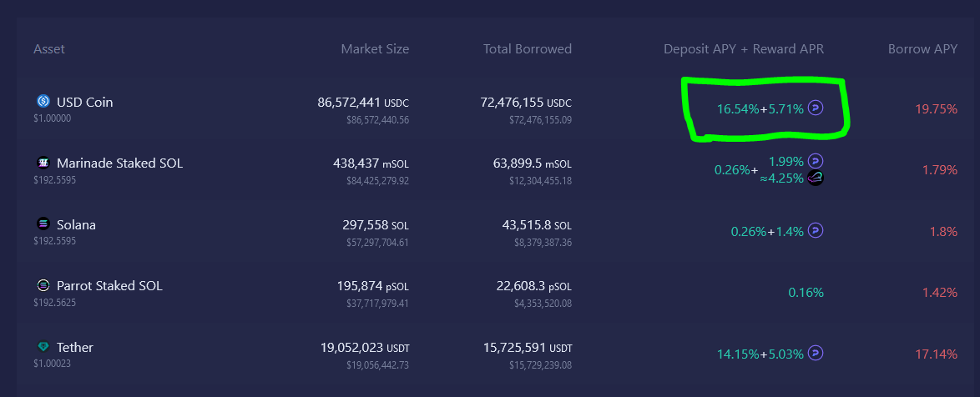Screen dimensions: 980x397
Task: Click the 5.03% reward APR value
Action: pos(786,354)
